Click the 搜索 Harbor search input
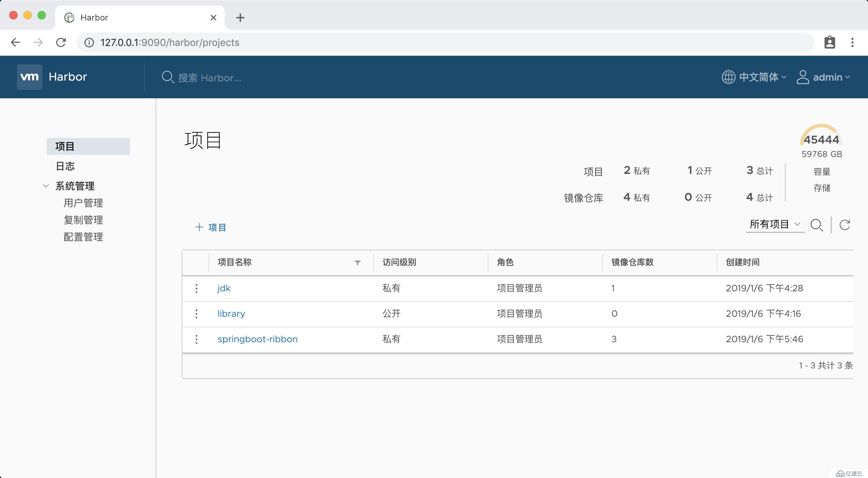The width and height of the screenshot is (868, 478). coord(210,77)
